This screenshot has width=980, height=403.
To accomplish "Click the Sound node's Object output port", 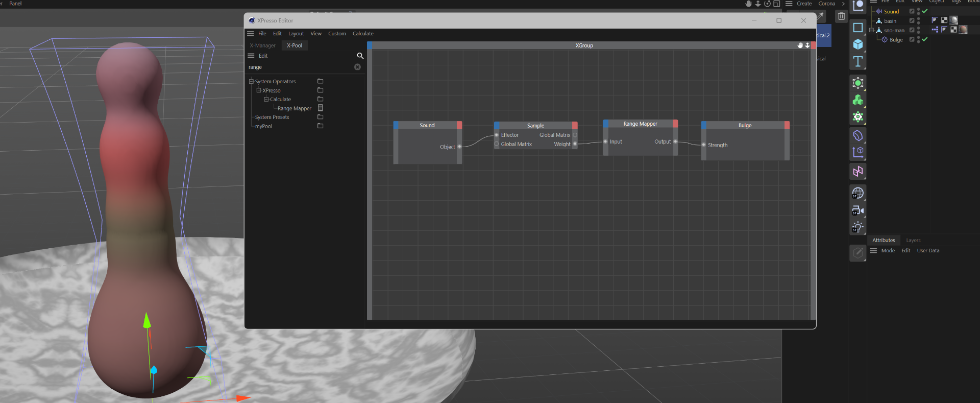I will point(459,147).
